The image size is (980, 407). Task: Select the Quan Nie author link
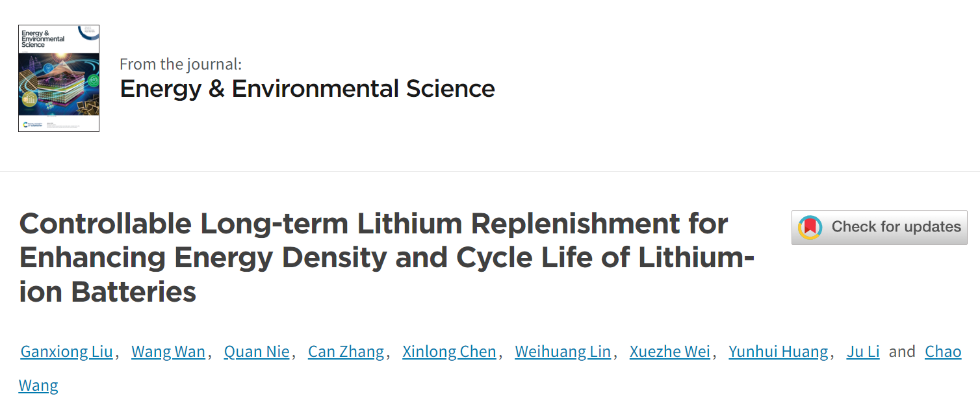[x=257, y=352]
